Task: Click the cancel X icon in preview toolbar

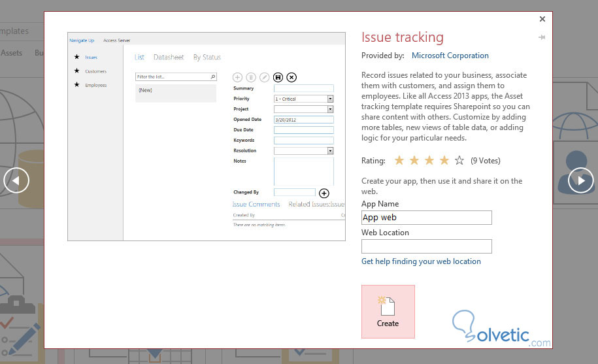Action: (x=291, y=77)
